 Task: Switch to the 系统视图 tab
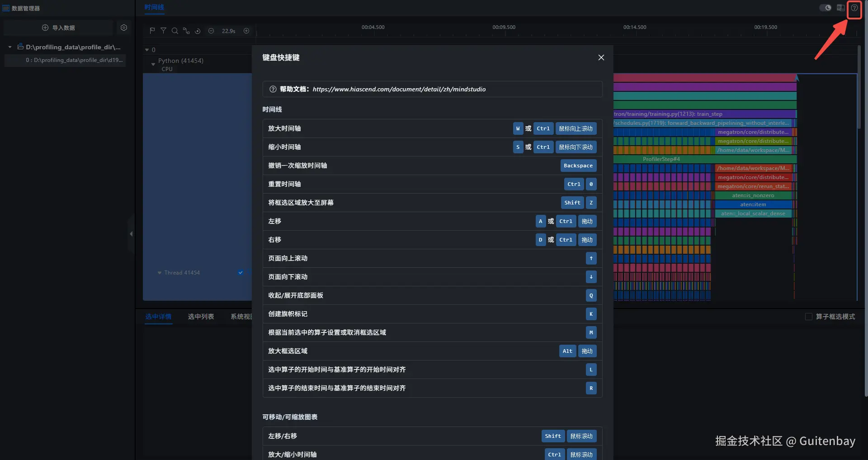click(x=241, y=317)
